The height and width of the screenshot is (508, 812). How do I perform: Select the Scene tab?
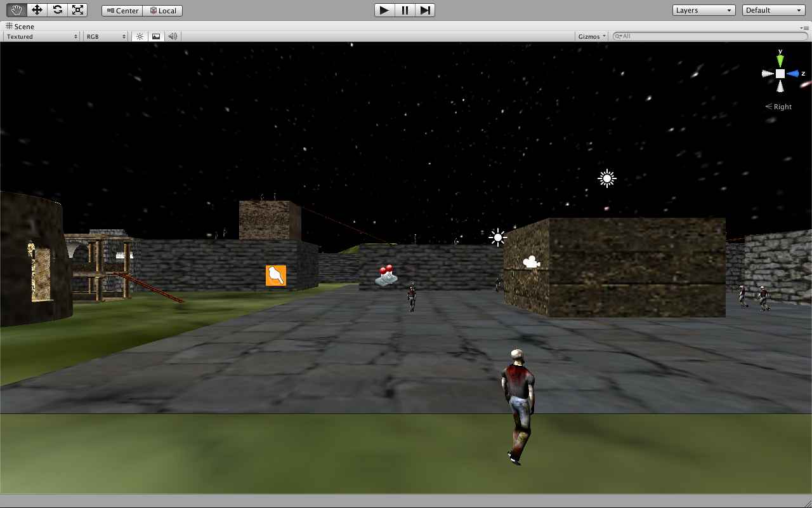[20, 27]
